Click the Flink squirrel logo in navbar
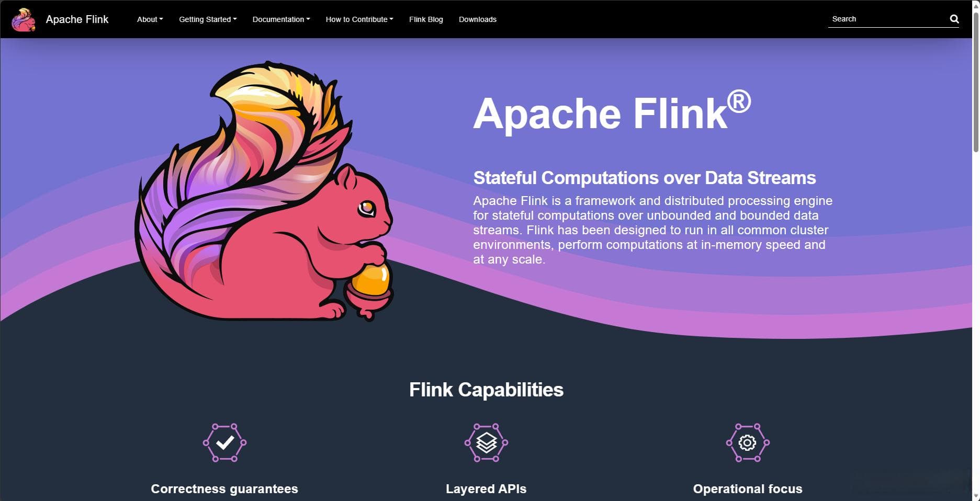Screen dimensions: 980x501 click(x=24, y=19)
